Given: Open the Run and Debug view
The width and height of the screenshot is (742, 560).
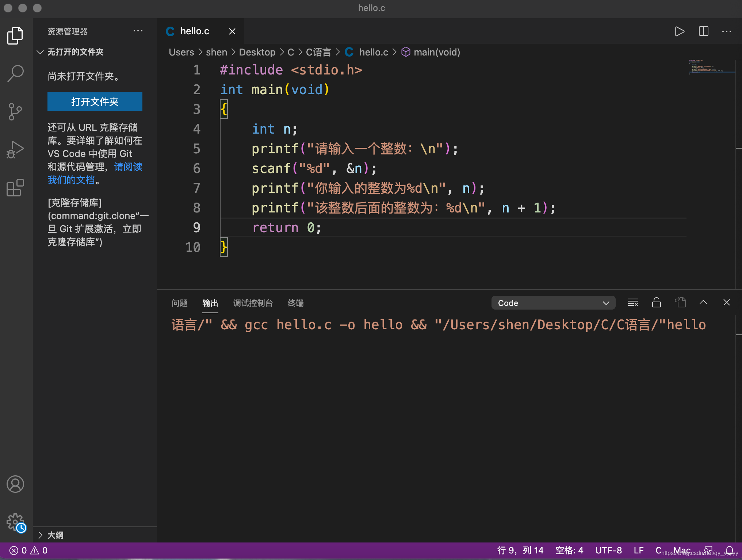Looking at the screenshot, I should tap(15, 150).
